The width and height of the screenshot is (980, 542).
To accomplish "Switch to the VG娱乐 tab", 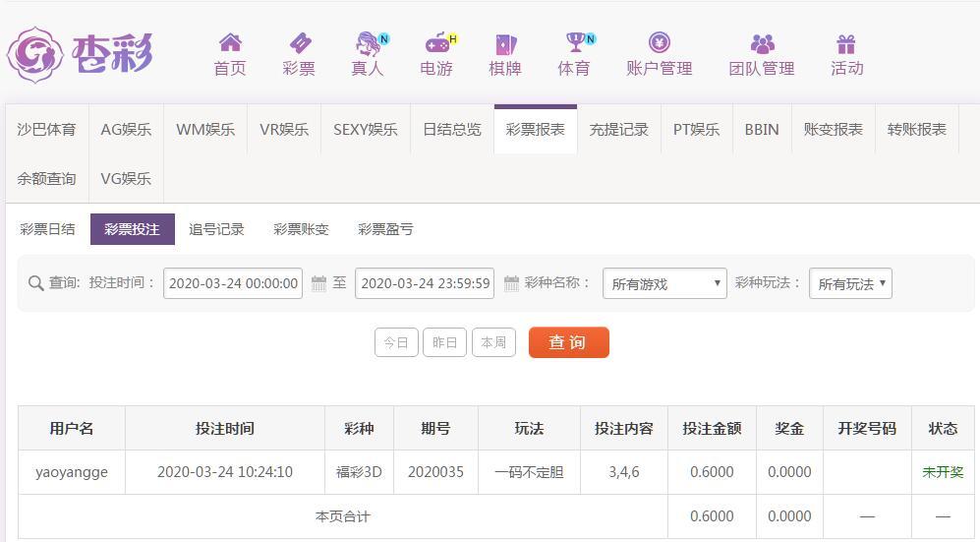I will [126, 178].
